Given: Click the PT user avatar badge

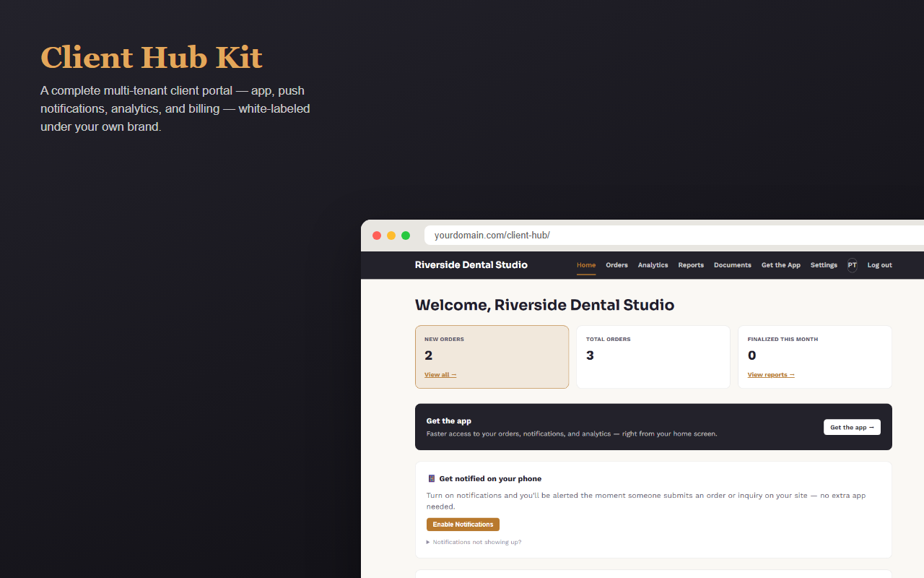Looking at the screenshot, I should pyautogui.click(x=853, y=265).
